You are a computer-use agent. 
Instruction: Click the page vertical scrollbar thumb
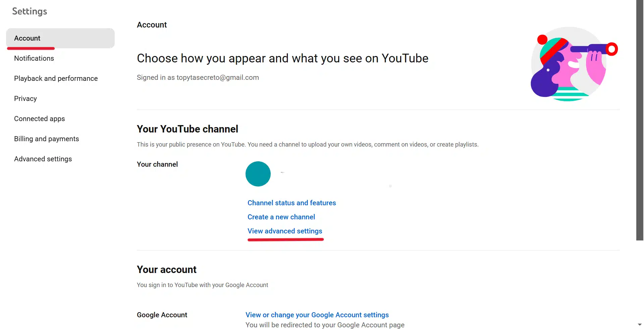click(x=640, y=120)
